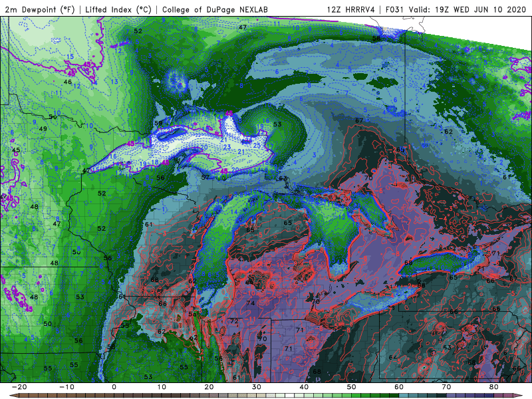Image resolution: width=532 pixels, height=399 pixels.
Task: Click the 'Valid: 19Z WED JUN 10 2020' text
Action: [467, 9]
